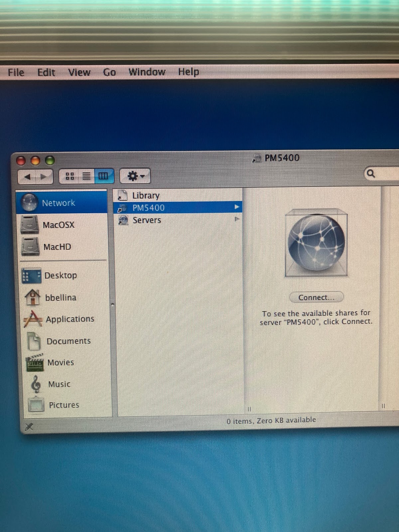This screenshot has height=532, width=399.
Task: Open the Edit menu
Action: click(x=46, y=72)
